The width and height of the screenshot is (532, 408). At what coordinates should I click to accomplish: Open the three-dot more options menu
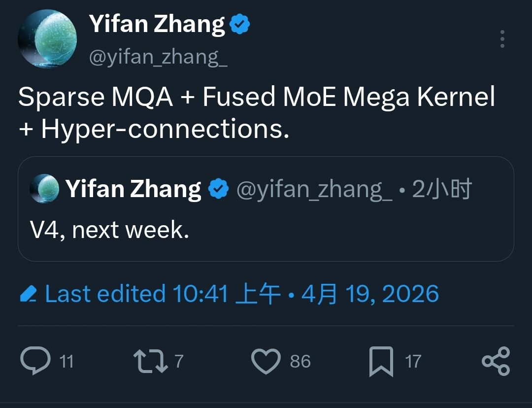(x=502, y=39)
